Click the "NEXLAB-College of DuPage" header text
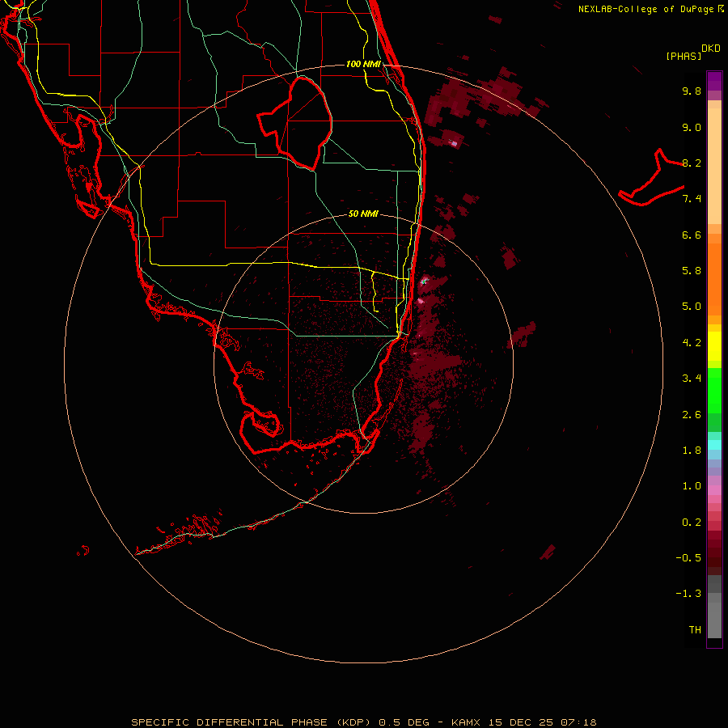Screen dimensions: 728x728 645,9
